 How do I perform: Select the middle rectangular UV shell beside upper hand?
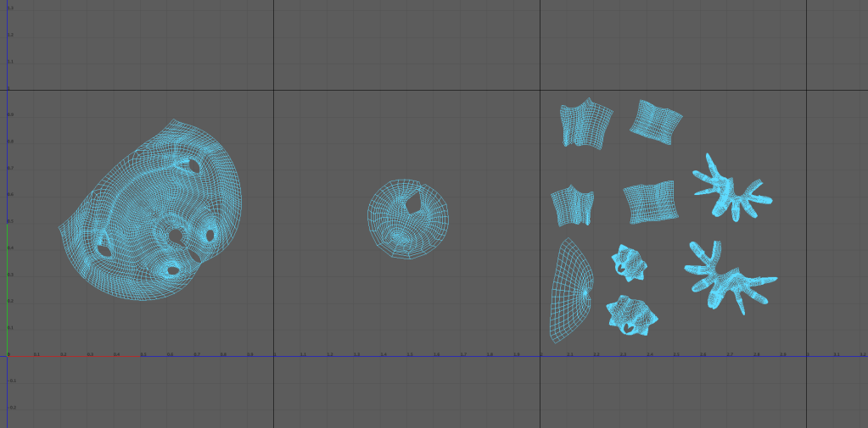click(x=650, y=202)
